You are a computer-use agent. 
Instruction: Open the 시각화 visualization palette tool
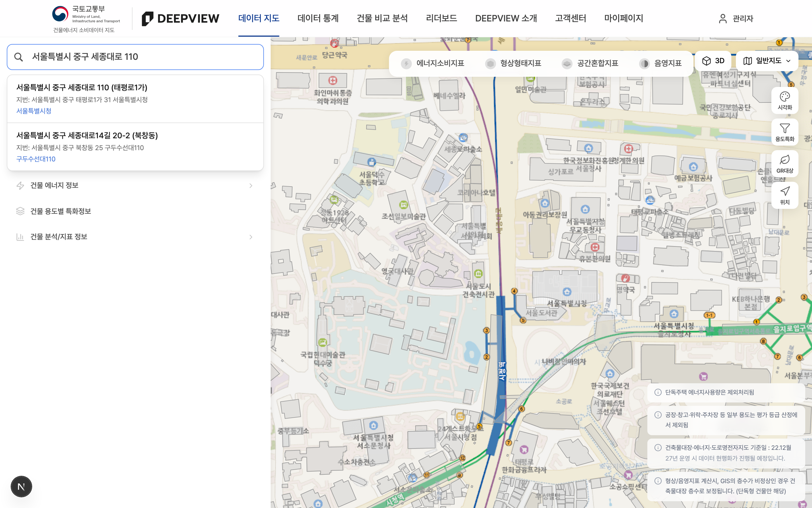click(x=784, y=100)
